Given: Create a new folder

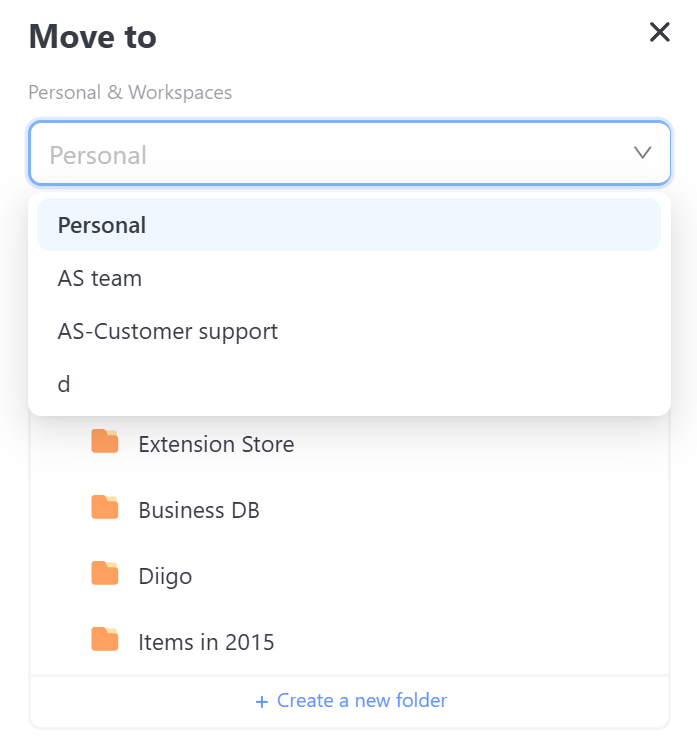Looking at the screenshot, I should coord(351,700).
